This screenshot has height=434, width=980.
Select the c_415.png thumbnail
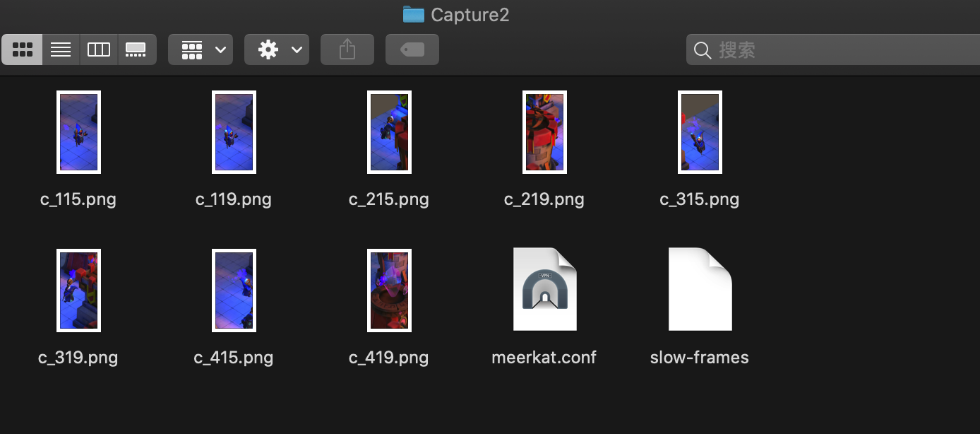pyautogui.click(x=234, y=291)
